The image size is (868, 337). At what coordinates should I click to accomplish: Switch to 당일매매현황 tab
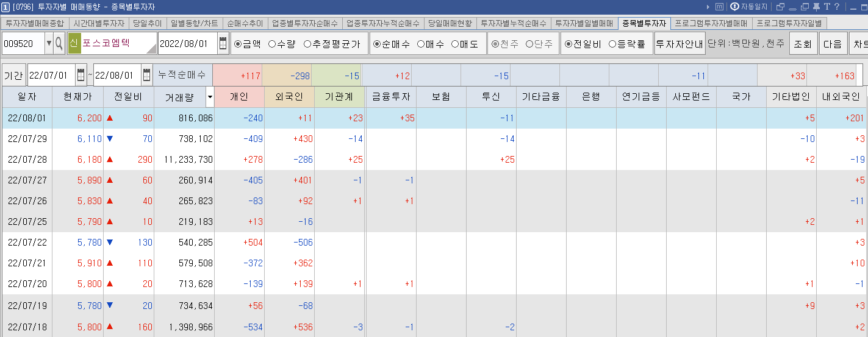(x=450, y=24)
